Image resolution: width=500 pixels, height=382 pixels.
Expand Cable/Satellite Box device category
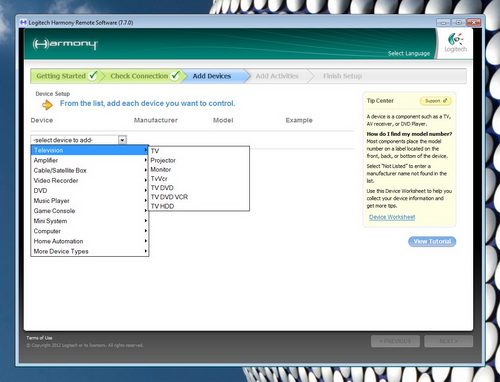point(90,170)
